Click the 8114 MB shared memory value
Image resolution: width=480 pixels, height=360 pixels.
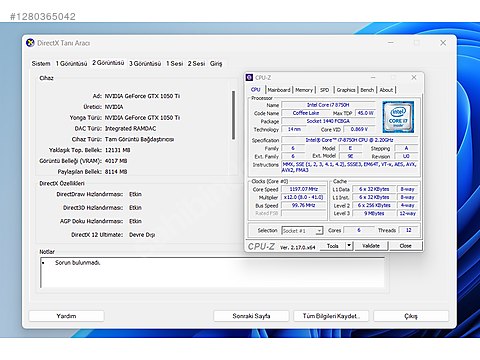click(x=116, y=172)
